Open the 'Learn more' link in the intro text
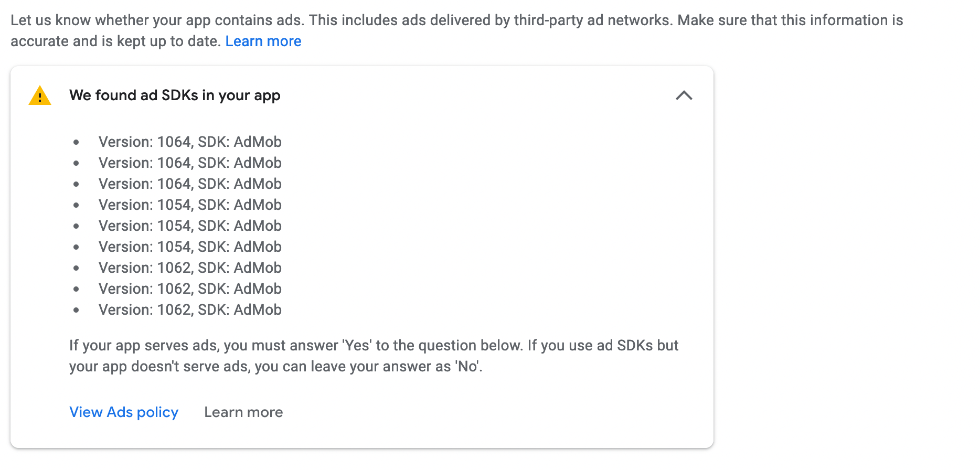The height and width of the screenshot is (470, 980). point(263,41)
